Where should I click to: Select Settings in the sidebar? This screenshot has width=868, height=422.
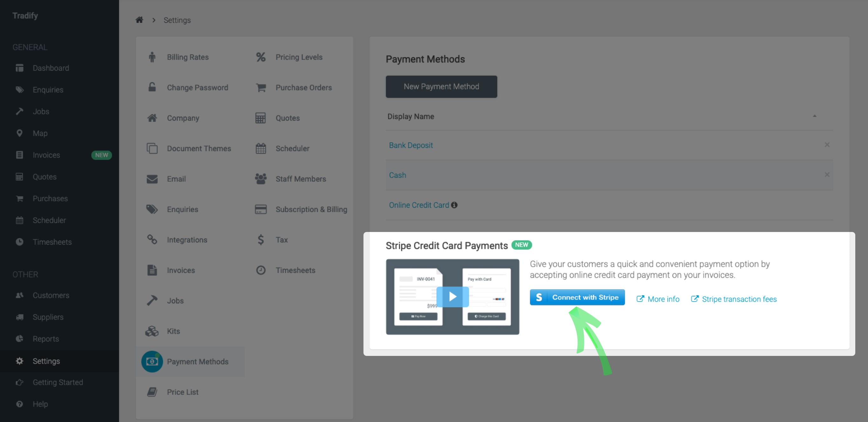tap(46, 361)
